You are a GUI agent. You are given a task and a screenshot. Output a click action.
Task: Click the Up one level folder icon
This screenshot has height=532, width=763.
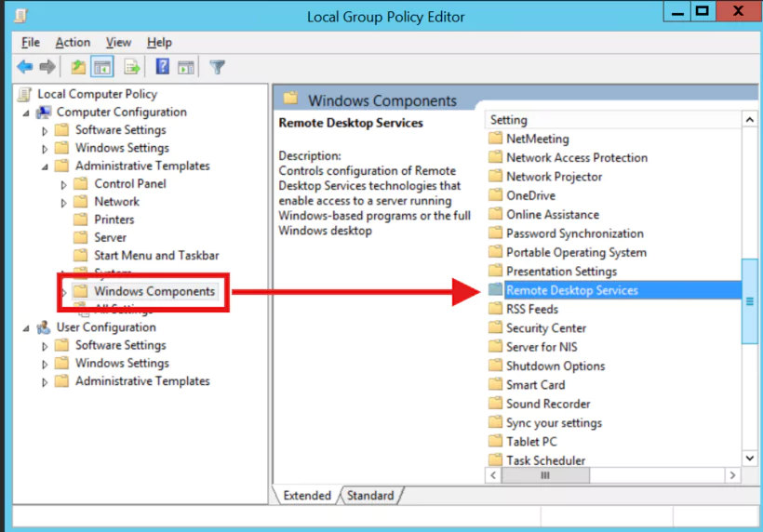[78, 67]
